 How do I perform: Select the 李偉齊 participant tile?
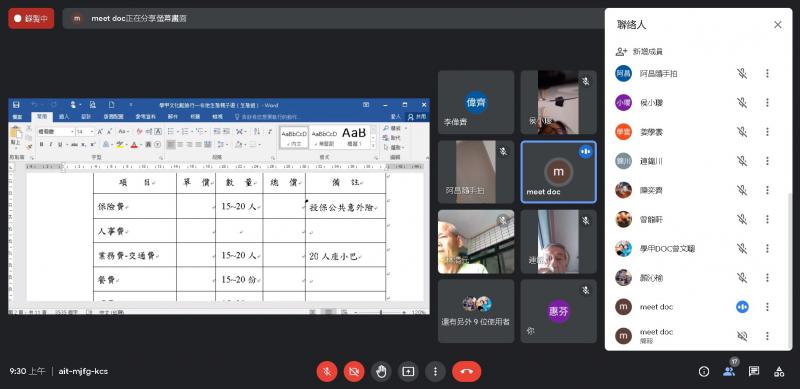click(x=476, y=102)
